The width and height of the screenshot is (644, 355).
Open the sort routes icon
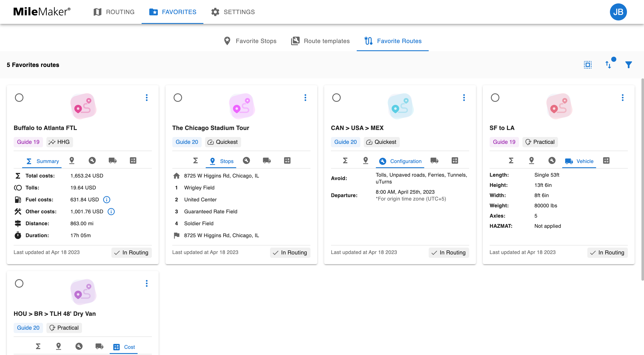[608, 65]
